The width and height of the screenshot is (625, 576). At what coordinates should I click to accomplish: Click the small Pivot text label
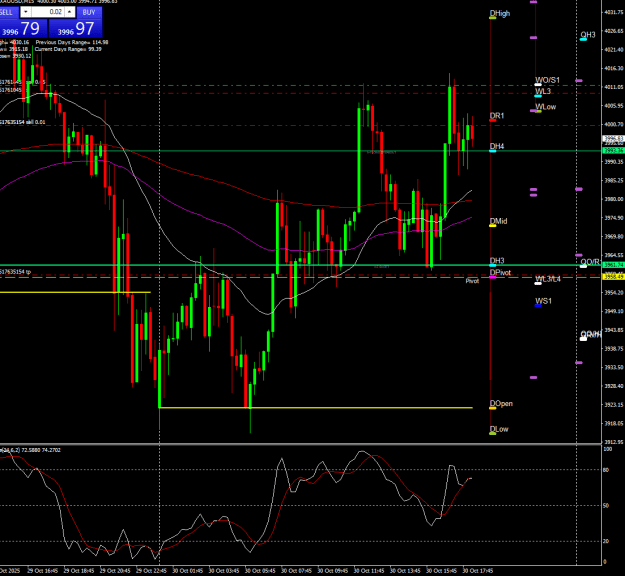click(472, 281)
